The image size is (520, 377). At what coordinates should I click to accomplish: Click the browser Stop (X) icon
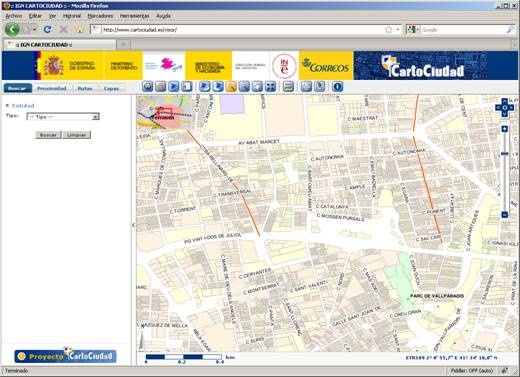(63, 30)
